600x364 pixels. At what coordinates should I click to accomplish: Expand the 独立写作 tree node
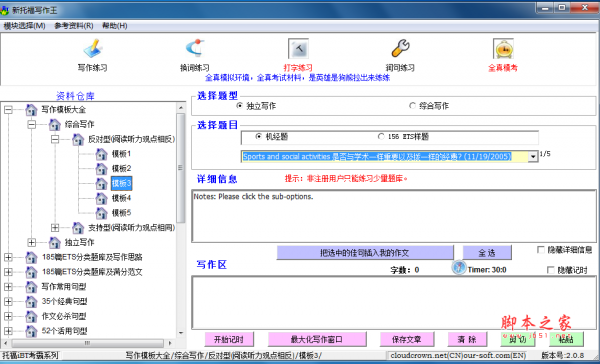32,242
